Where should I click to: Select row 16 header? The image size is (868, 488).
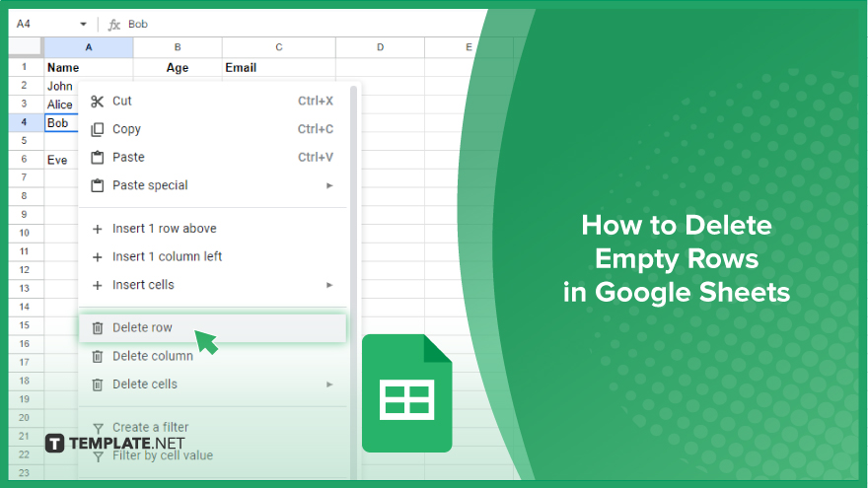click(x=25, y=344)
